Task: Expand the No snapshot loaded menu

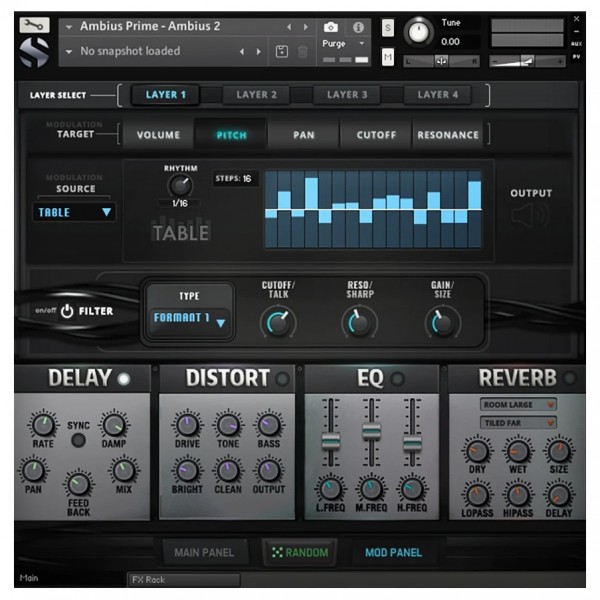Action: (69, 52)
